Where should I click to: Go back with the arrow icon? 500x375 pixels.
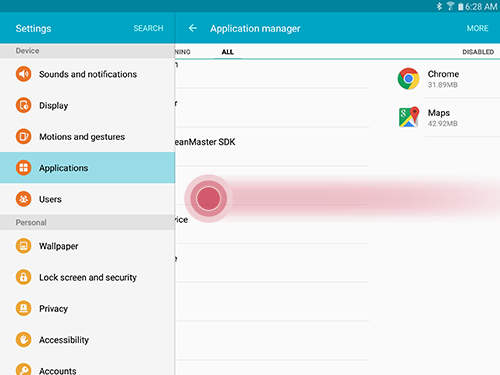pos(193,28)
